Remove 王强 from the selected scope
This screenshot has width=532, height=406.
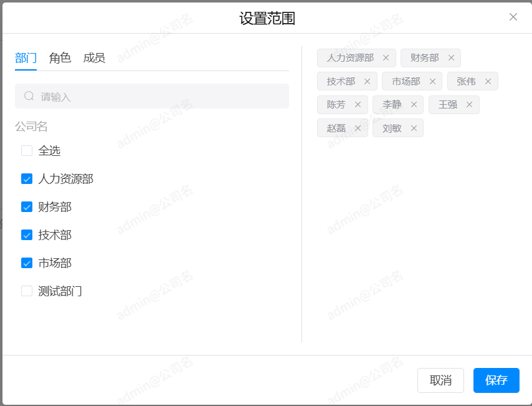click(x=469, y=105)
